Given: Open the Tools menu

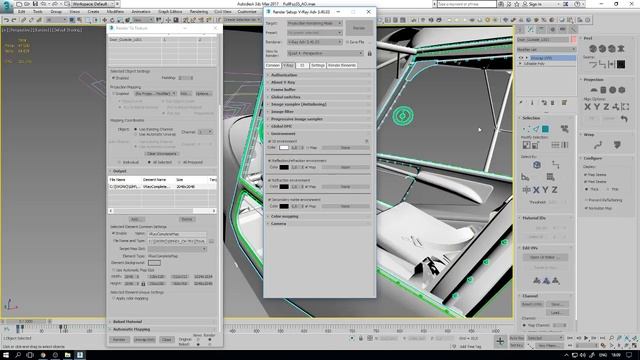Looking at the screenshot, I should coord(38,11).
